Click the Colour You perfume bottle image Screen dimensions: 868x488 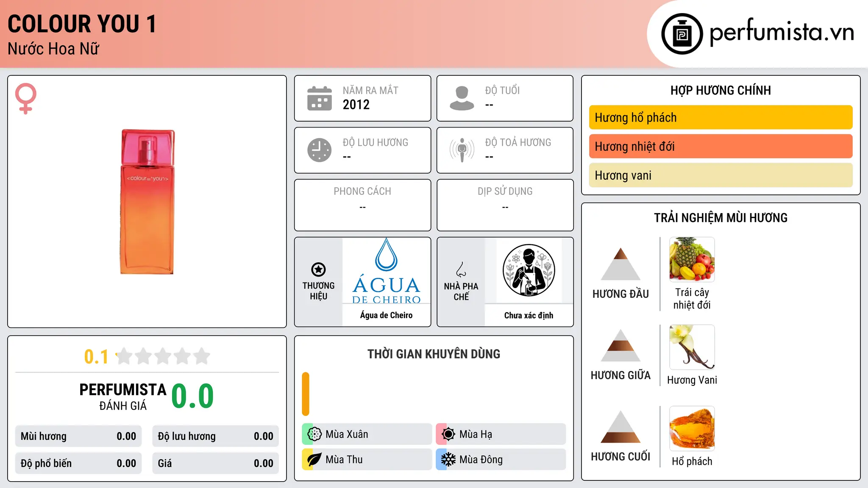(x=147, y=202)
